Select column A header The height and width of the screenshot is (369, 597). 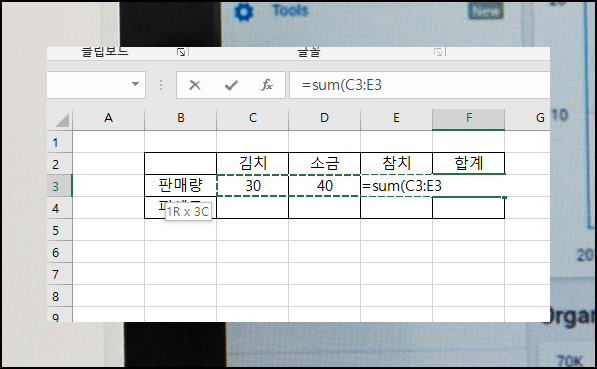coord(108,119)
